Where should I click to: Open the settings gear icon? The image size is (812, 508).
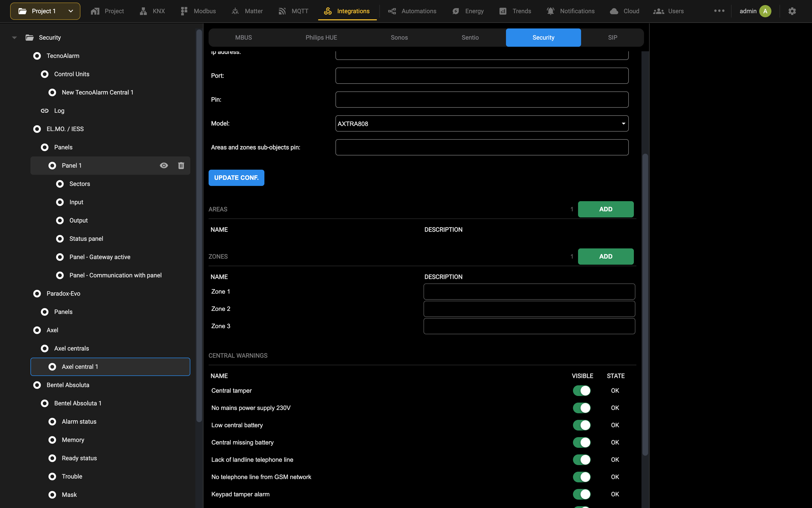pyautogui.click(x=792, y=11)
